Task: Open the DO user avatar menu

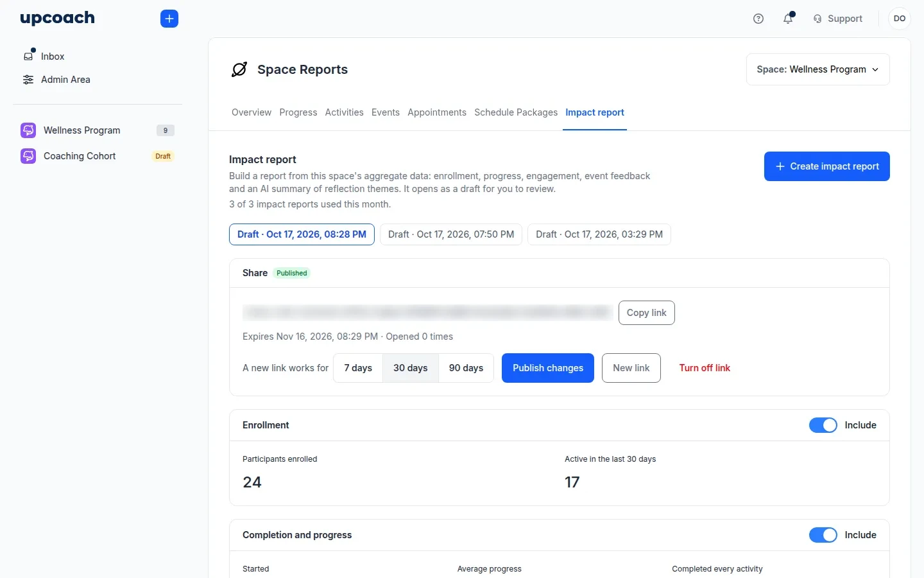Action: (900, 19)
